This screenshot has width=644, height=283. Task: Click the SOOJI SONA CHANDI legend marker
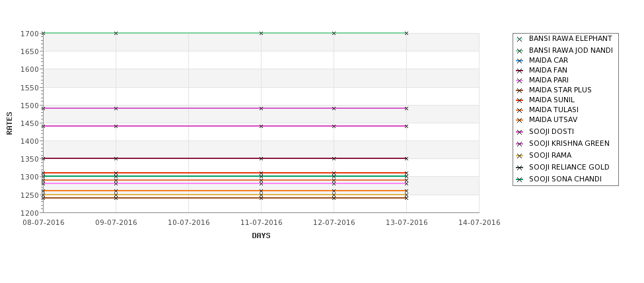pos(520,179)
